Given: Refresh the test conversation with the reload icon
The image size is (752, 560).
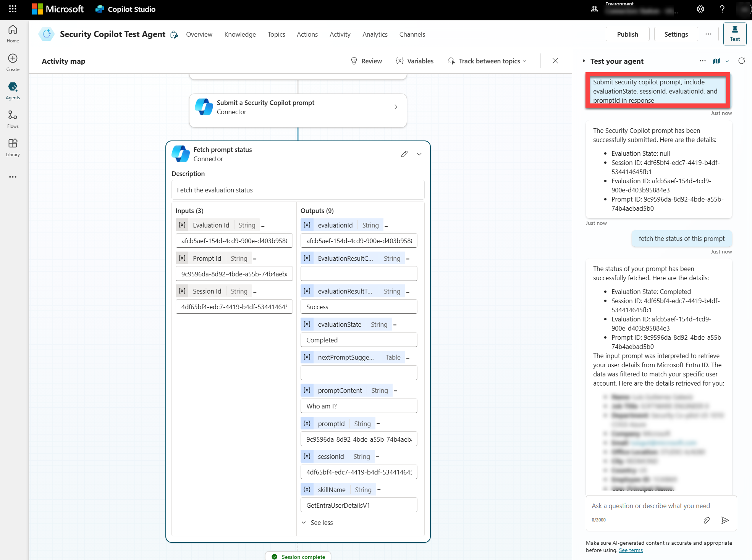Looking at the screenshot, I should [741, 61].
